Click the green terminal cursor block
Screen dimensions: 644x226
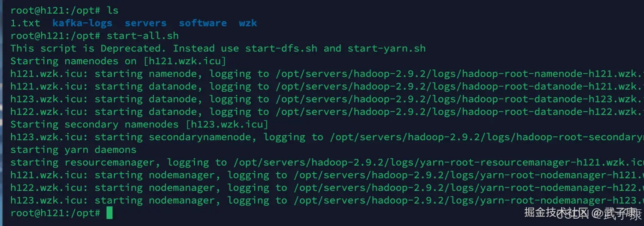tap(109, 213)
